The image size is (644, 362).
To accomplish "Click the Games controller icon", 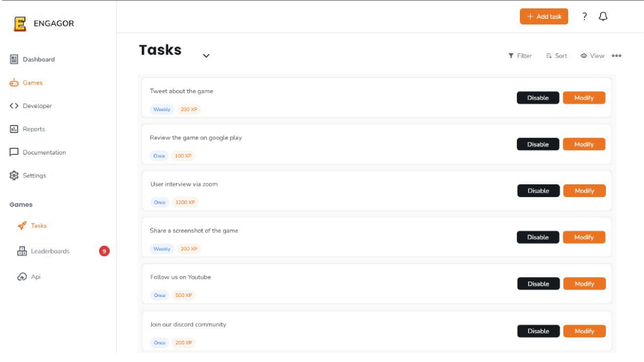I will (x=14, y=83).
